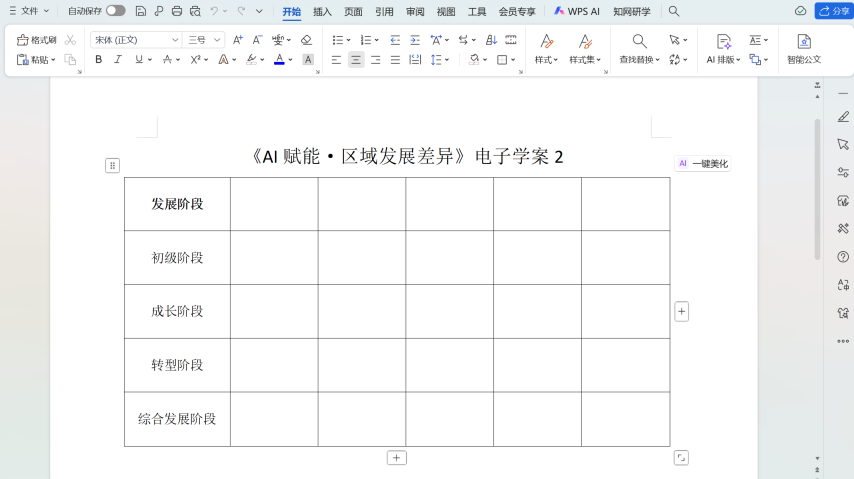Click the 一键美化 one-click beautify button
This screenshot has width=854, height=479.
[x=703, y=164]
